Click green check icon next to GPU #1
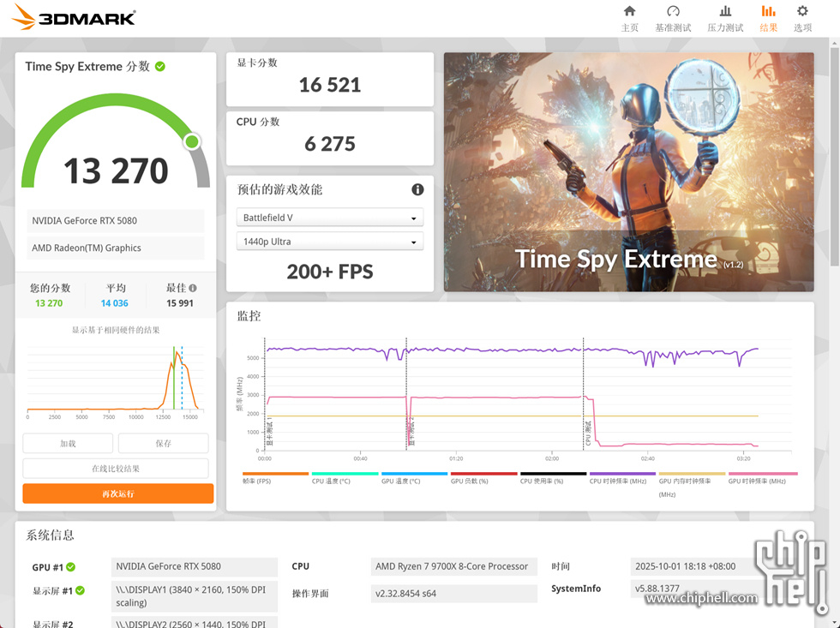The image size is (840, 628). coord(71,567)
